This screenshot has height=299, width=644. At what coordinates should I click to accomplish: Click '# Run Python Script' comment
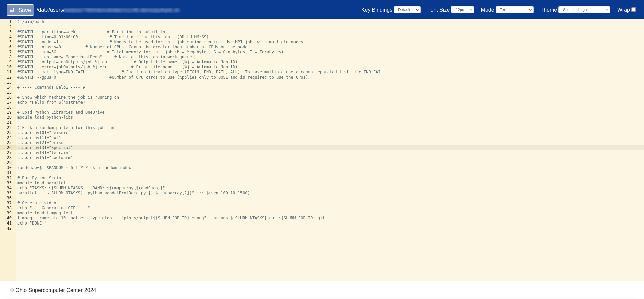(40, 178)
